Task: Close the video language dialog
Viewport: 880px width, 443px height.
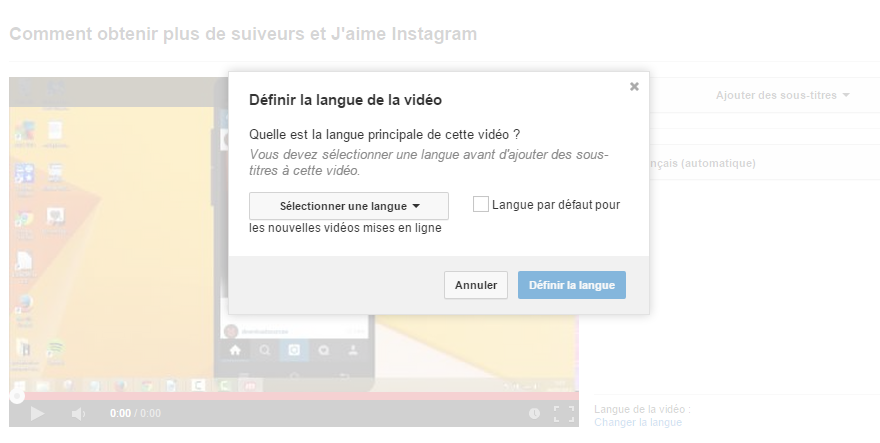Action: [634, 86]
